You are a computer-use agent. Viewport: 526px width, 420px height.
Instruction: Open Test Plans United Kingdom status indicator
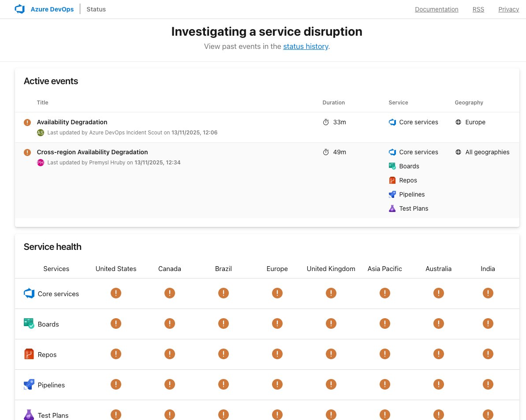pyautogui.click(x=331, y=415)
